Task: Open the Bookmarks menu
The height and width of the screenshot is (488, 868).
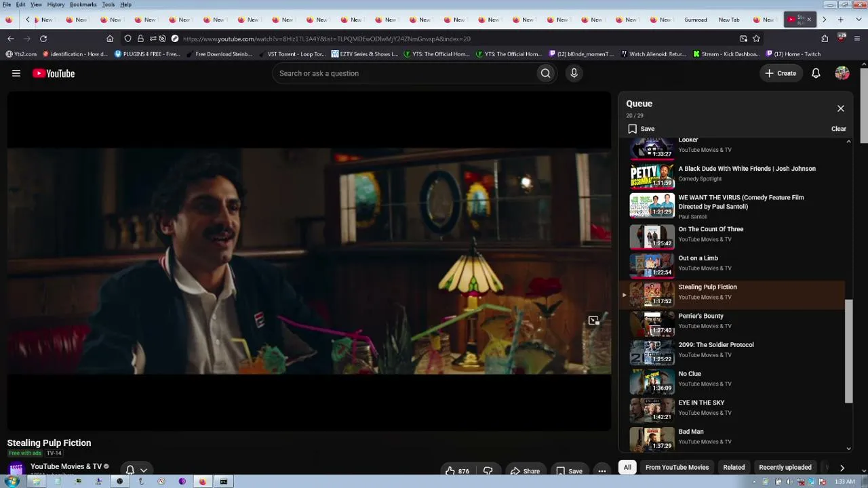Action: coord(83,5)
